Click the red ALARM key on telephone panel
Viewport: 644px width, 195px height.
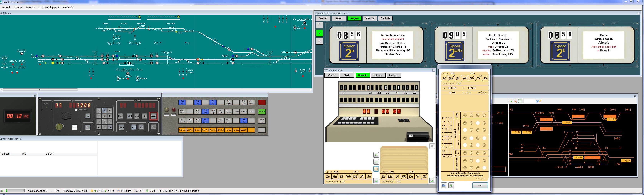click(153, 116)
